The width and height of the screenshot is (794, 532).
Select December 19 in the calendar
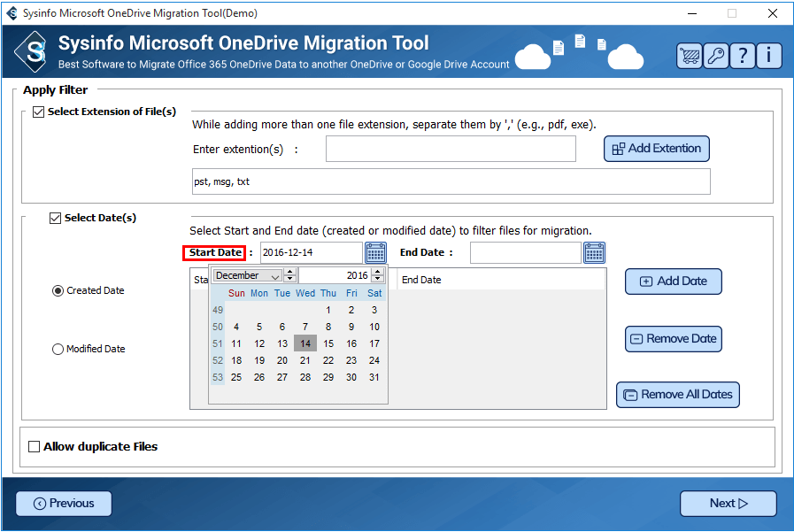259,361
